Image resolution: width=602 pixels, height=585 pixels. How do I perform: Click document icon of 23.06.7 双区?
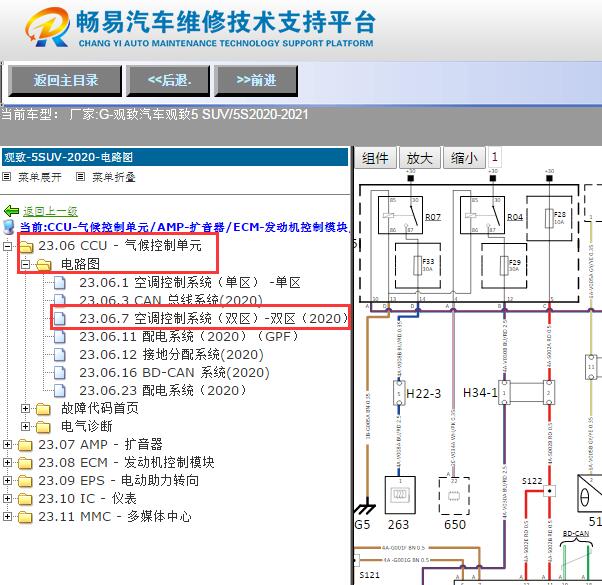(x=60, y=318)
